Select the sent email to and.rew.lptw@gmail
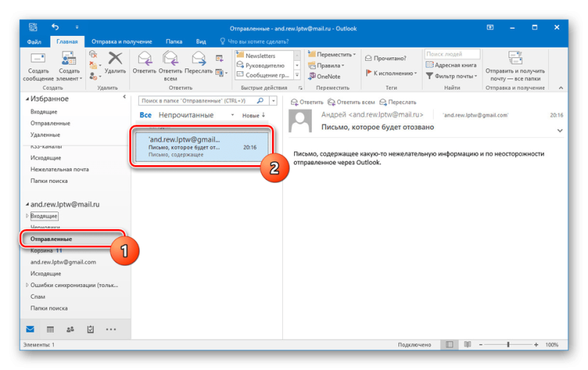The height and width of the screenshot is (370, 588). (201, 147)
